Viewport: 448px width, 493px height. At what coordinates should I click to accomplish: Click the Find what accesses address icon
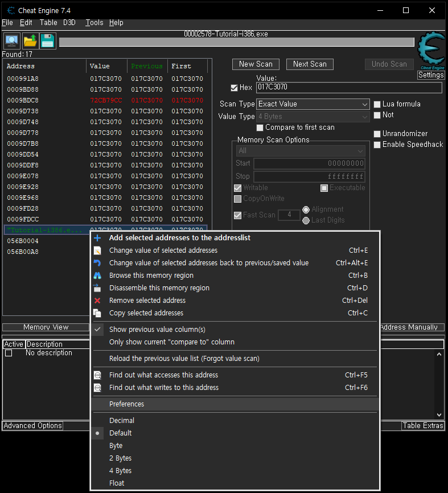98,375
